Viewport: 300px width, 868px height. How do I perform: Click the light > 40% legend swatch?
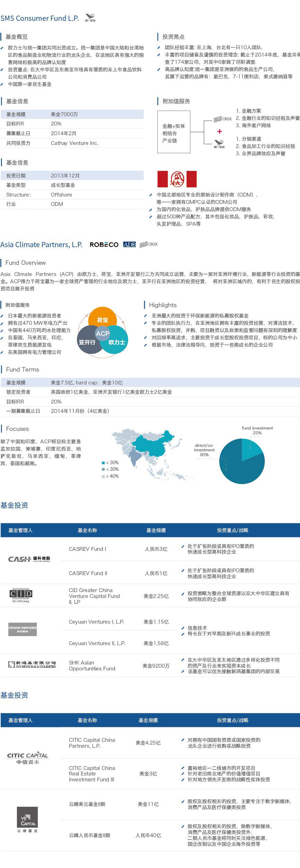click(x=103, y=476)
